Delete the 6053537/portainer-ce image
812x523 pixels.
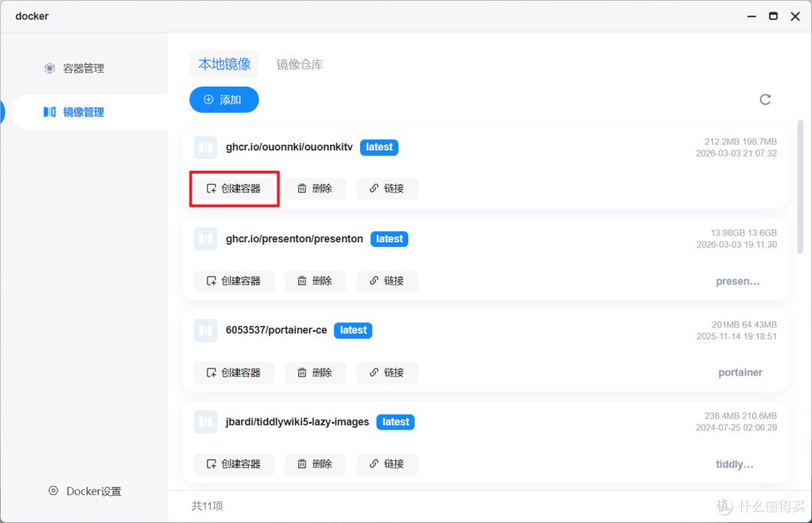tap(315, 372)
